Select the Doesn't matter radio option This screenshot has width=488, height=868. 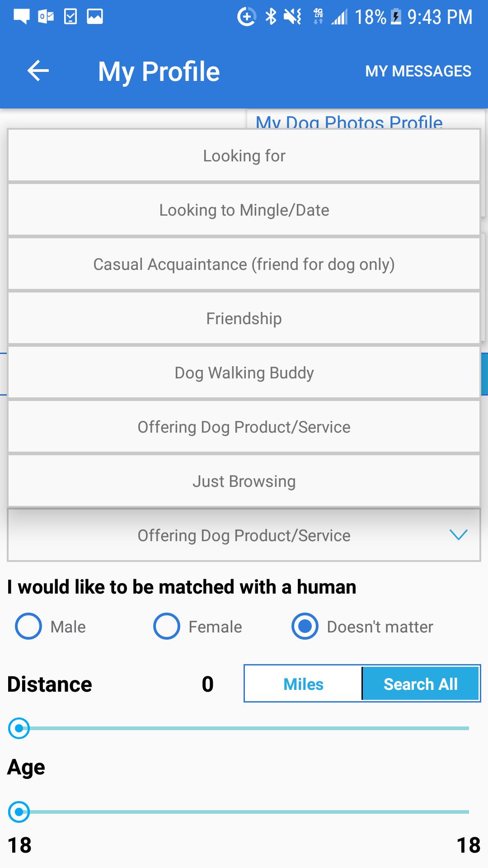pyautogui.click(x=305, y=627)
